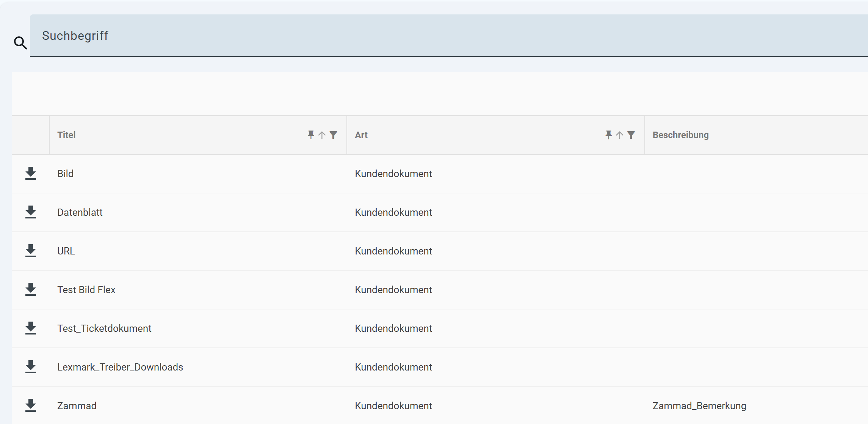This screenshot has height=424, width=868.
Task: Open the Titel column filter
Action: pos(333,135)
